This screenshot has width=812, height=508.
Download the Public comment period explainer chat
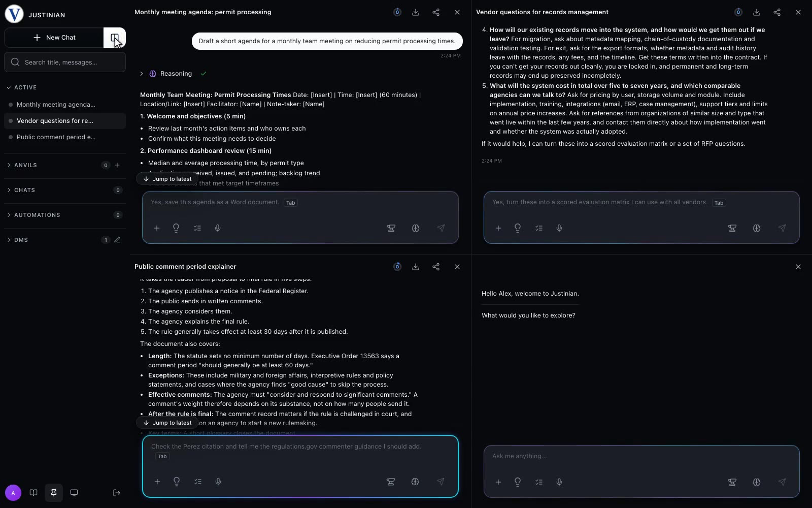[x=416, y=267]
